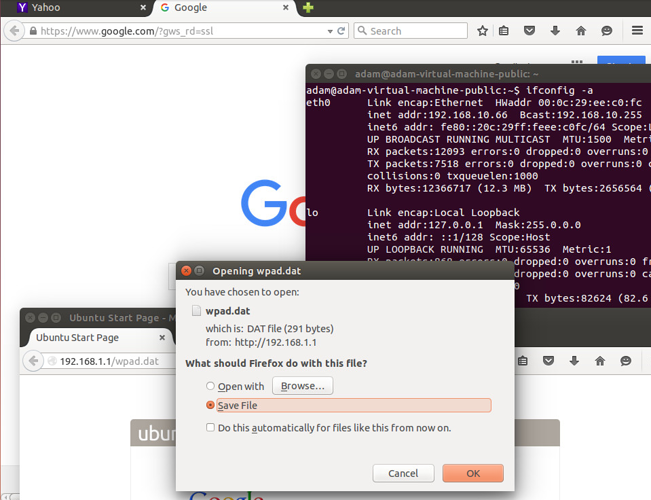Close the terminal window
The width and height of the screenshot is (651, 500).
[x=316, y=74]
